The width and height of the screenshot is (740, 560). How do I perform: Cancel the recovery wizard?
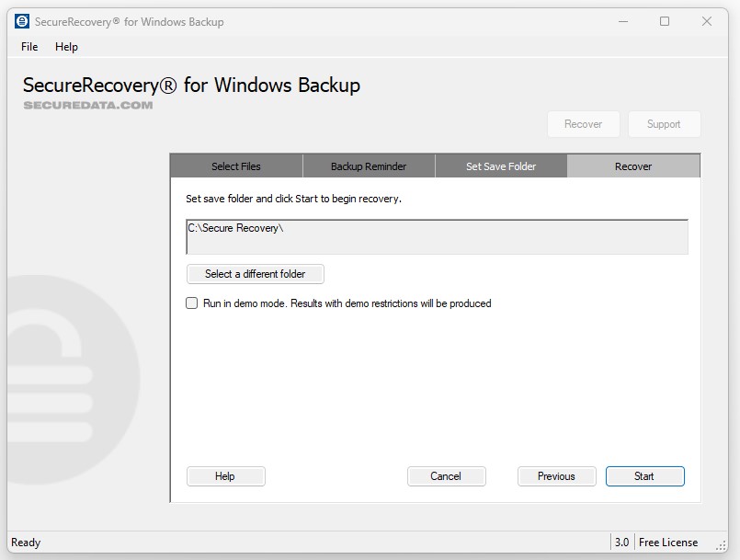coord(446,476)
